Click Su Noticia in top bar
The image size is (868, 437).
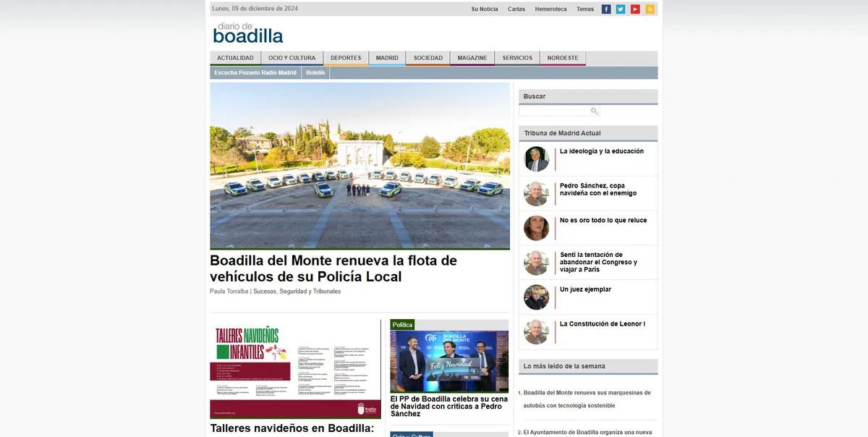tap(485, 9)
